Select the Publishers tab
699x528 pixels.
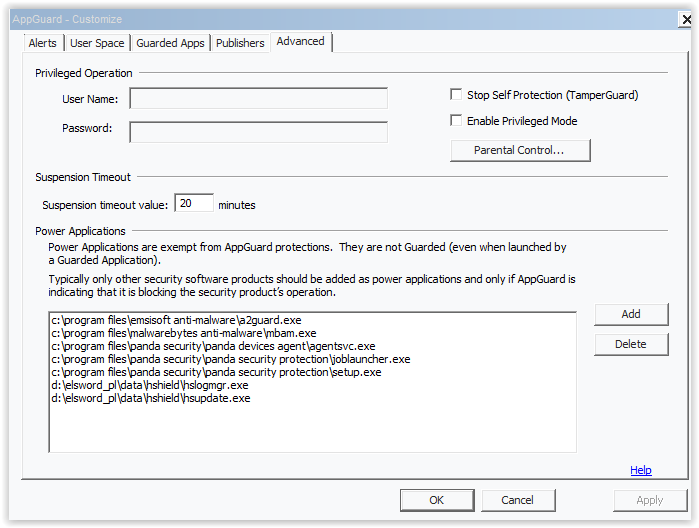pos(240,43)
